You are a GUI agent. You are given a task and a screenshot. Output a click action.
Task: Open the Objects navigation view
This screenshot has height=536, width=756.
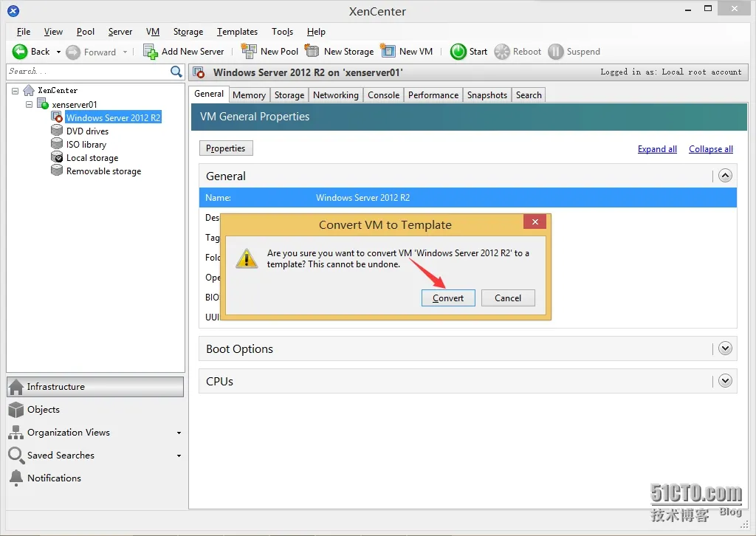tap(95, 410)
